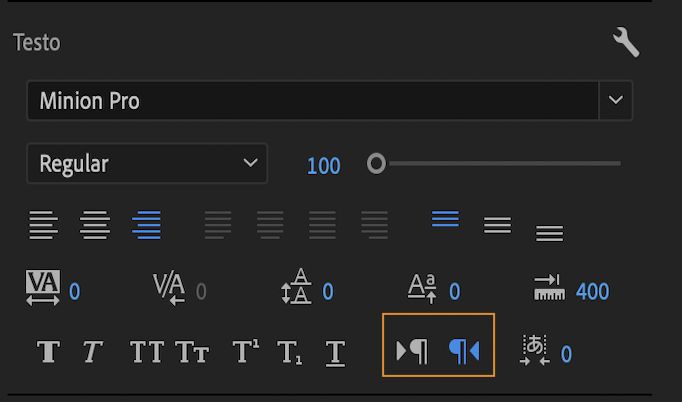Toggle Small Caps text style
The width and height of the screenshot is (682, 402).
pyautogui.click(x=192, y=352)
